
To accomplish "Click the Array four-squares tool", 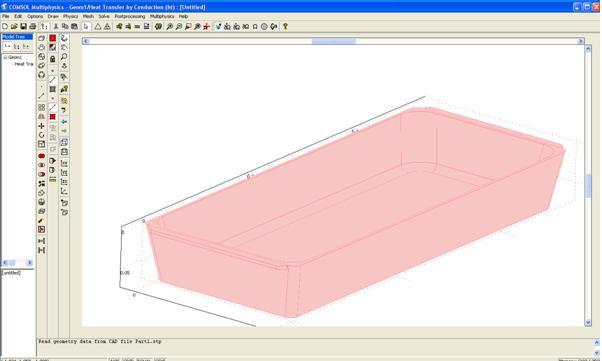I will click(x=41, y=107).
